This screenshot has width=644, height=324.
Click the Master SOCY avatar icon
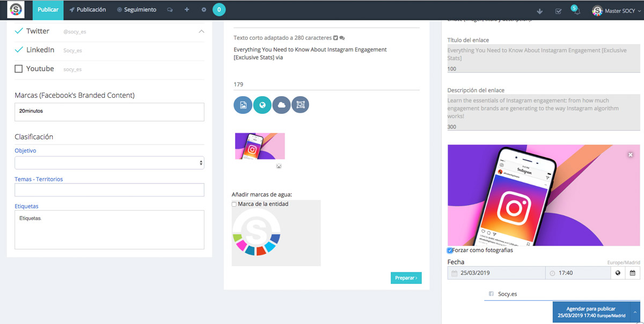point(597,11)
